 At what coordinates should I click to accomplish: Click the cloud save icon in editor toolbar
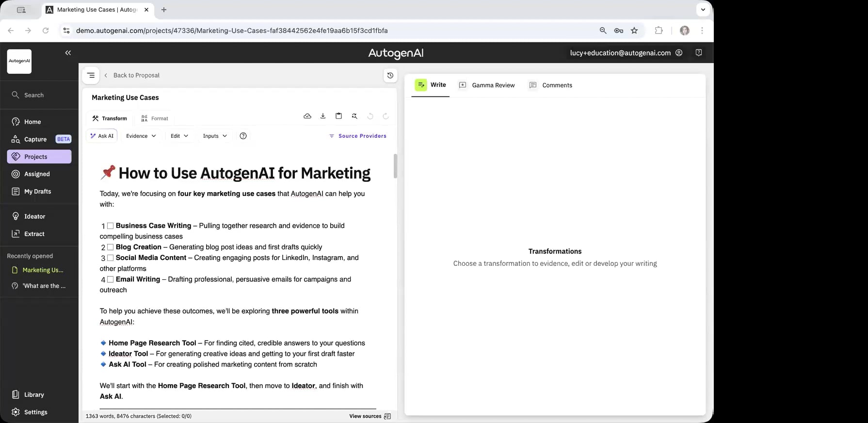(x=307, y=116)
